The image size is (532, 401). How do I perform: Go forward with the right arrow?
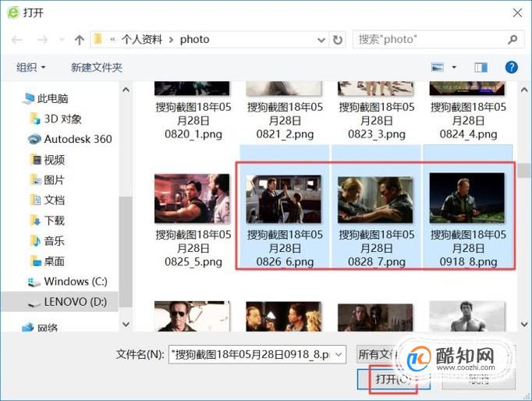[x=42, y=40]
